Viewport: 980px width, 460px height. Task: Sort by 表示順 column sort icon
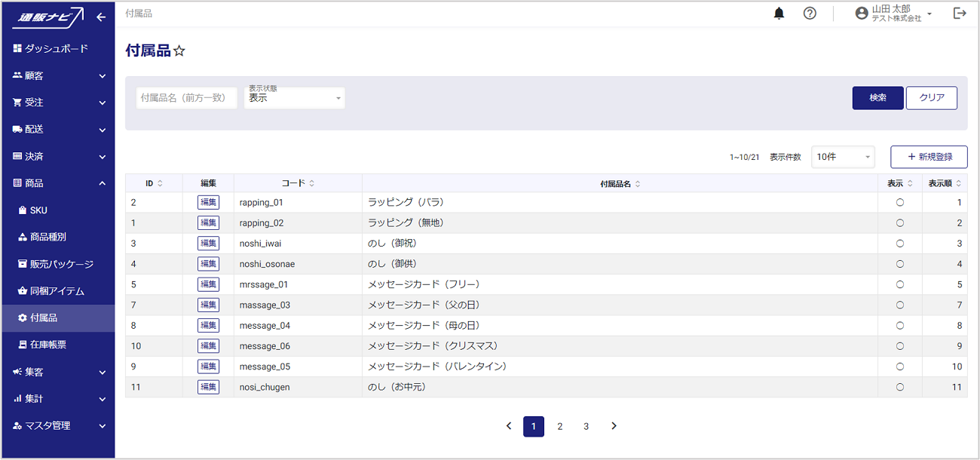click(x=959, y=183)
